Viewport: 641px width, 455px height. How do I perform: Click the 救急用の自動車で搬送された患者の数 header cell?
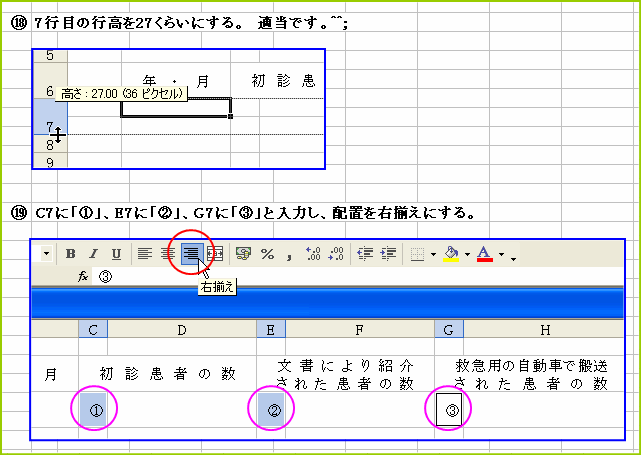click(x=529, y=374)
